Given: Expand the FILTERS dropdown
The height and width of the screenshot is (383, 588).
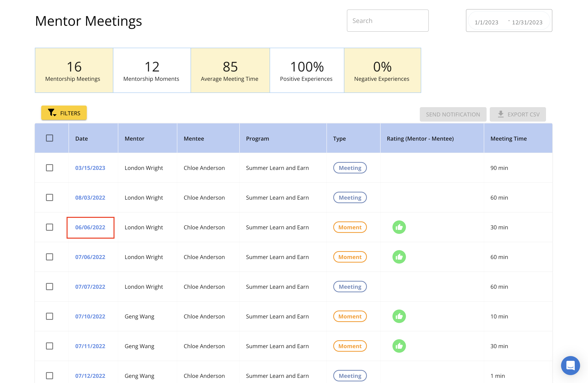Looking at the screenshot, I should [64, 113].
